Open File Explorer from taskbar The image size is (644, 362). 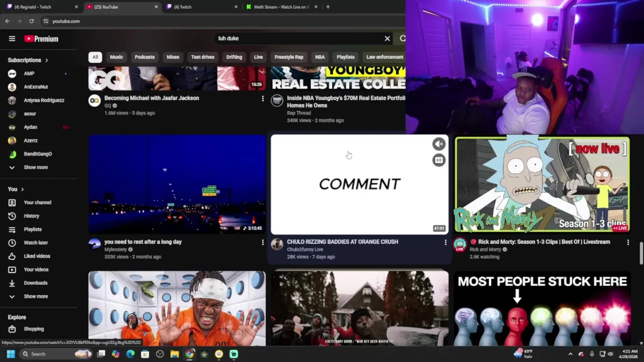pos(175,354)
